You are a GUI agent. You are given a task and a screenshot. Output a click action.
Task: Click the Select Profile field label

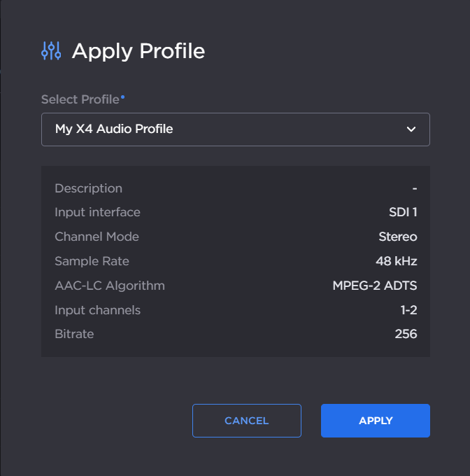coord(80,99)
